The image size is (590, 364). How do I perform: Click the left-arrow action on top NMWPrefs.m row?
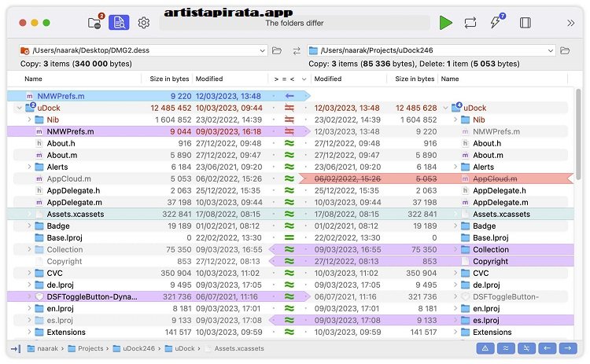(x=289, y=96)
